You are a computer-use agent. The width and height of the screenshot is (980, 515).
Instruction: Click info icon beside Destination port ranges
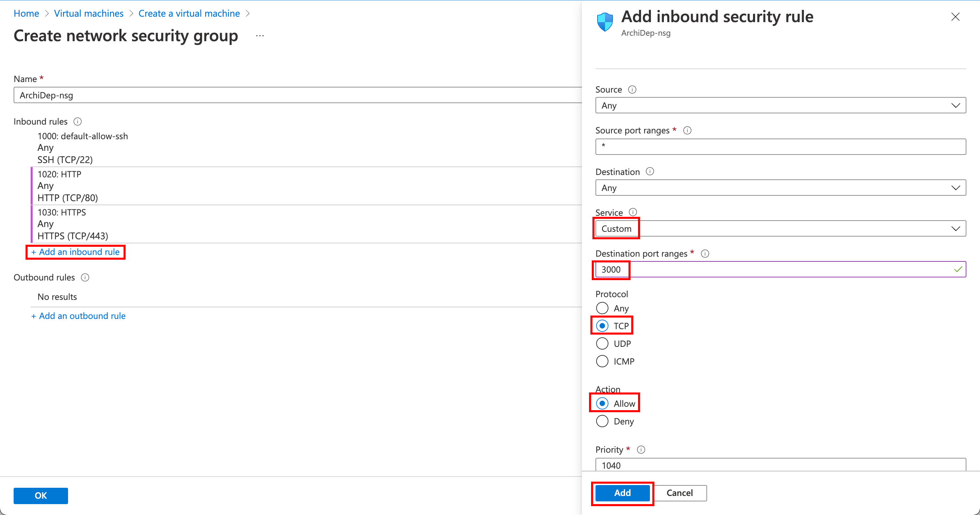coord(705,254)
